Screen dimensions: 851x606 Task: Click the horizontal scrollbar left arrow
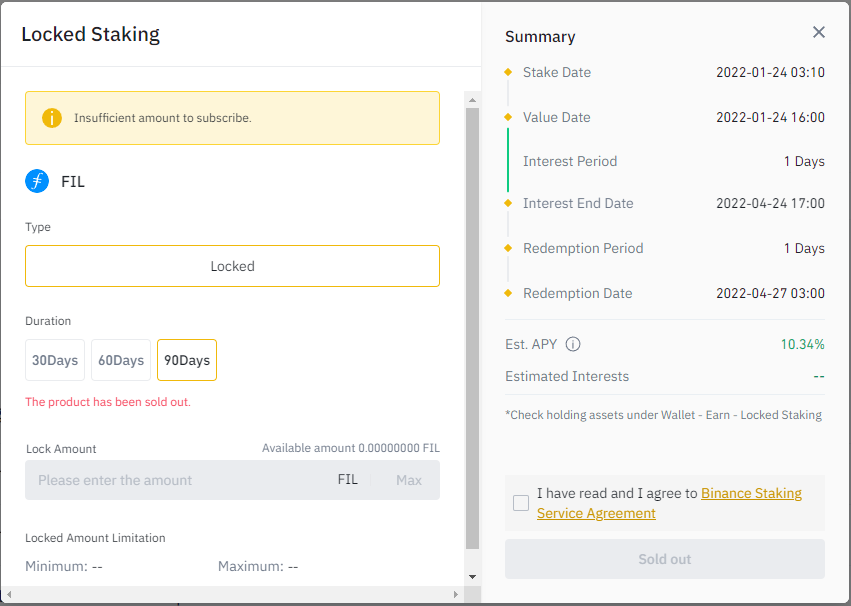click(x=8, y=595)
